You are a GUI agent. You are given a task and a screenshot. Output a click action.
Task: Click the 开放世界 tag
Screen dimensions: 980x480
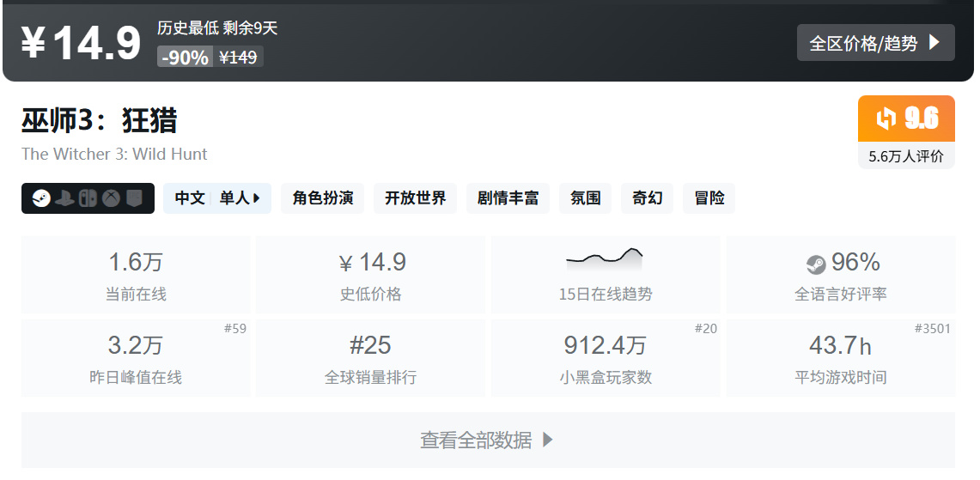(415, 198)
